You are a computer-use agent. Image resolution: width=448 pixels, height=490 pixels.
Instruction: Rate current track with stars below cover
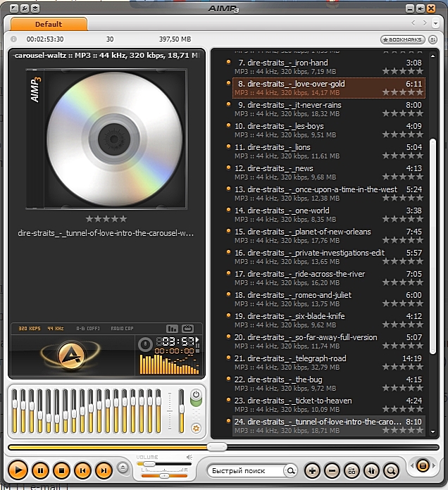(x=106, y=219)
